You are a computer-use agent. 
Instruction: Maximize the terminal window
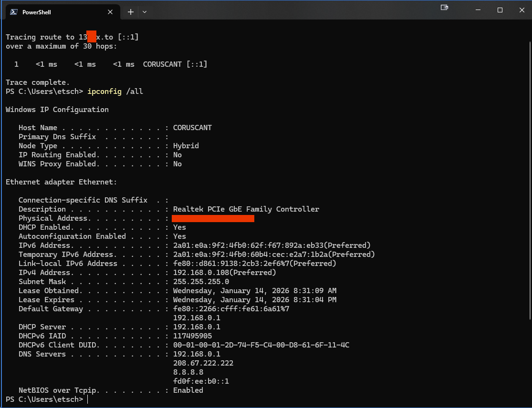500,10
